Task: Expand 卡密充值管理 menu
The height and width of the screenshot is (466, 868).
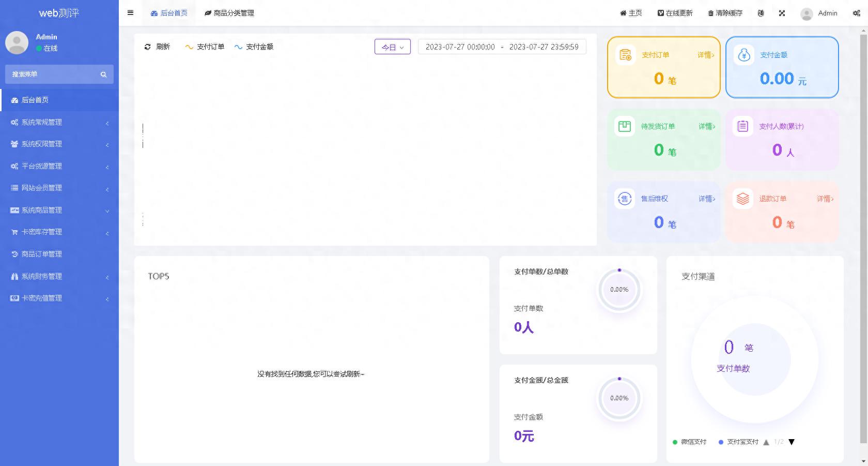Action: tap(59, 298)
